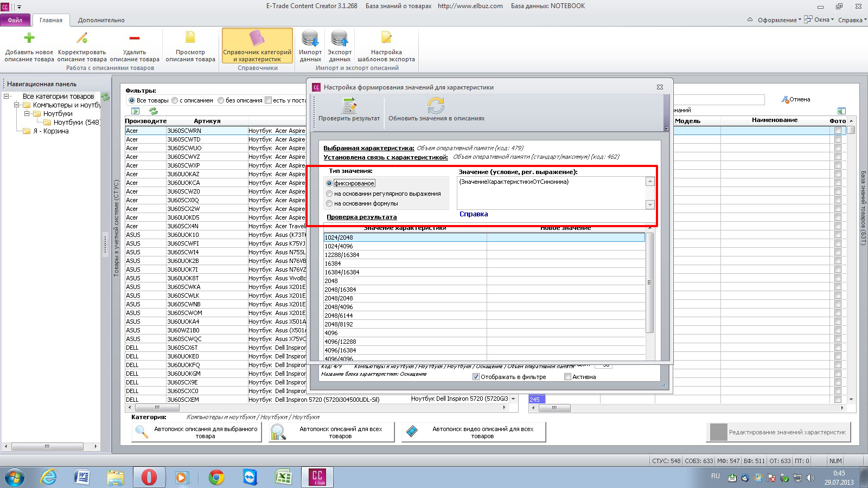Collapse the 'Компьютеры и ноутбуки' tree node
The width and height of the screenshot is (868, 488).
click(17, 105)
